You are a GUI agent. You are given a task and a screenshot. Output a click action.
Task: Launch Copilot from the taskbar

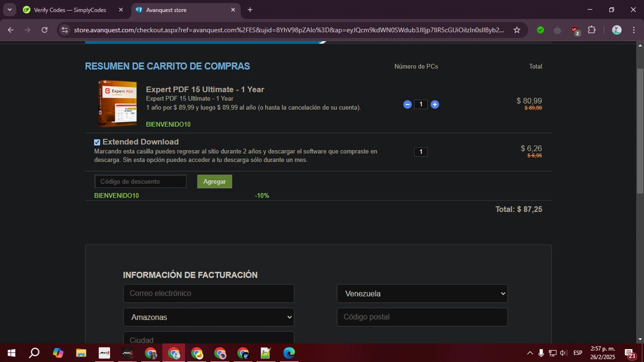(x=58, y=353)
